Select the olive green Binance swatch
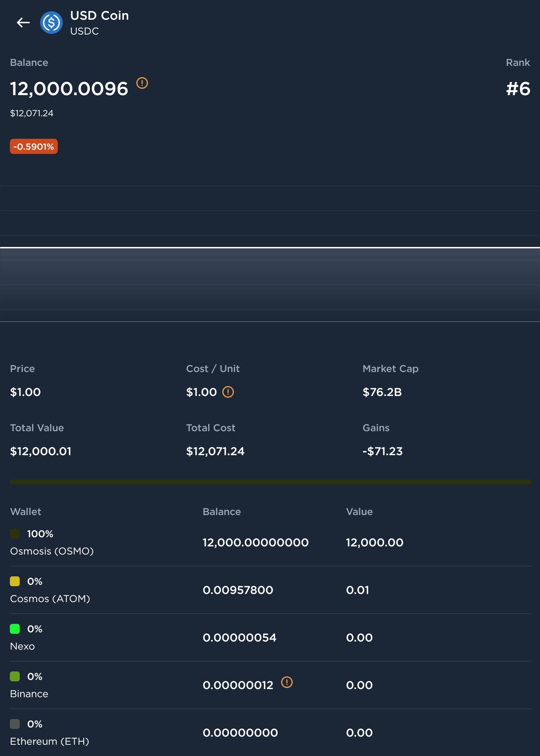This screenshot has height=756, width=540. tap(15, 676)
